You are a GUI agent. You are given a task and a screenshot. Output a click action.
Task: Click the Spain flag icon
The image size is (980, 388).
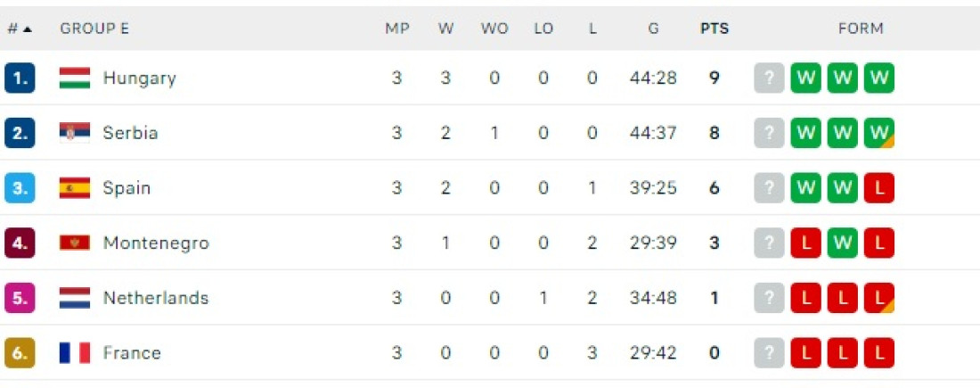pos(75,188)
